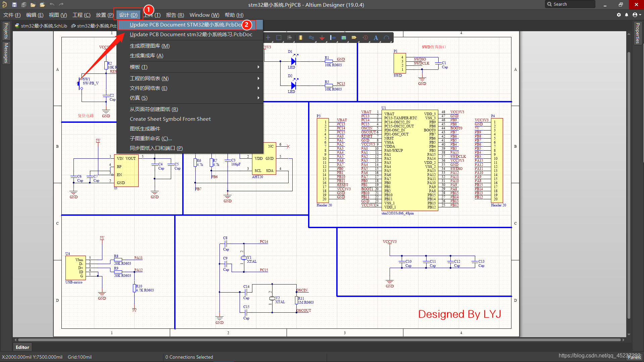Screen dimensions: 644x362
Task: Open the 放置 (P) menu
Action: (105, 15)
